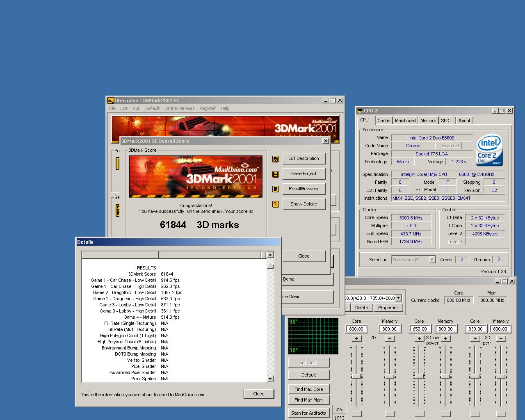Image resolution: width=525 pixels, height=420 pixels.
Task: Click the Rated FSB value 1734.9 MHz
Action: click(411, 242)
